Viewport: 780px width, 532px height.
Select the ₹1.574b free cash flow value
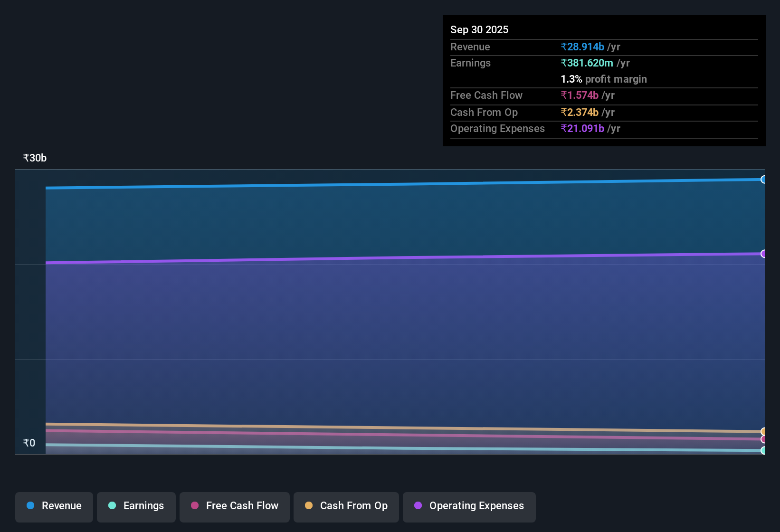(x=580, y=95)
